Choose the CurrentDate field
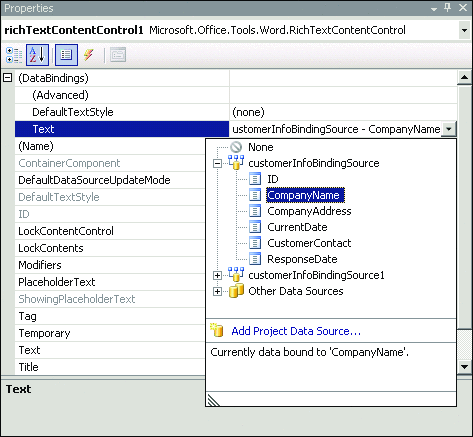This screenshot has width=473, height=437. point(297,227)
